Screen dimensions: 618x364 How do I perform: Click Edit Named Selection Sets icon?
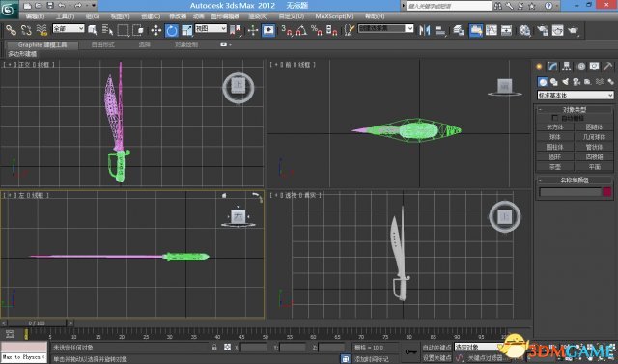click(350, 30)
